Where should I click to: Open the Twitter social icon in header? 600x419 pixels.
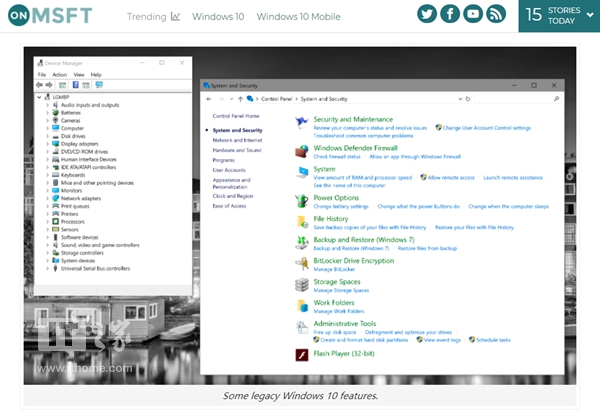pos(427,15)
